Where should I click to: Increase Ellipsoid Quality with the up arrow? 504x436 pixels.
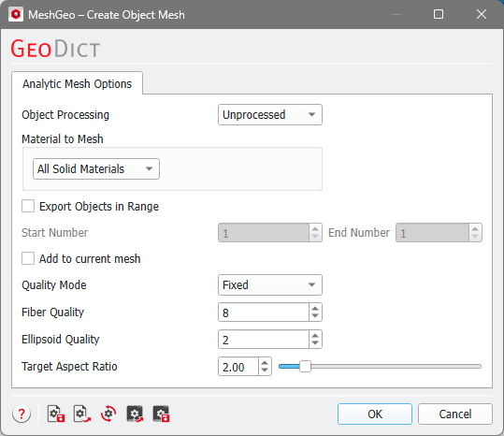click(x=315, y=335)
